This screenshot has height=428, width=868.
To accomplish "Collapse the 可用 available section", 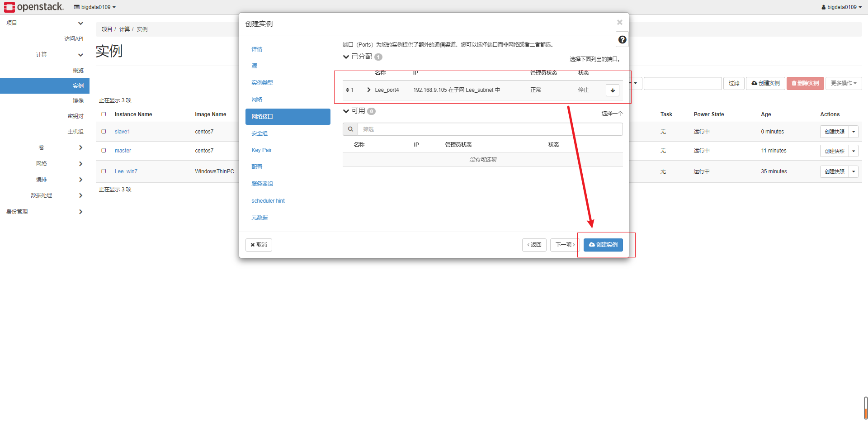I will [x=346, y=111].
